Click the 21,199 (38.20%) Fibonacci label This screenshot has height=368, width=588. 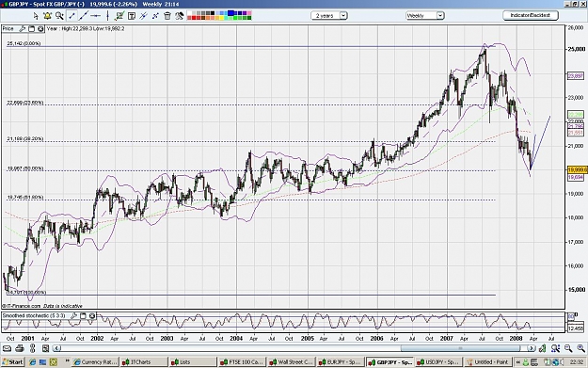click(x=25, y=138)
